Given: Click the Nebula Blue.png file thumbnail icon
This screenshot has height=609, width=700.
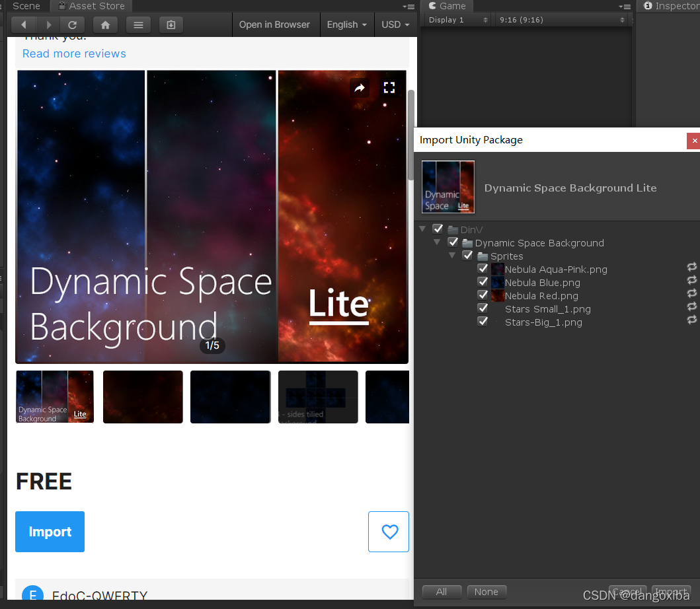Looking at the screenshot, I should coord(497,283).
